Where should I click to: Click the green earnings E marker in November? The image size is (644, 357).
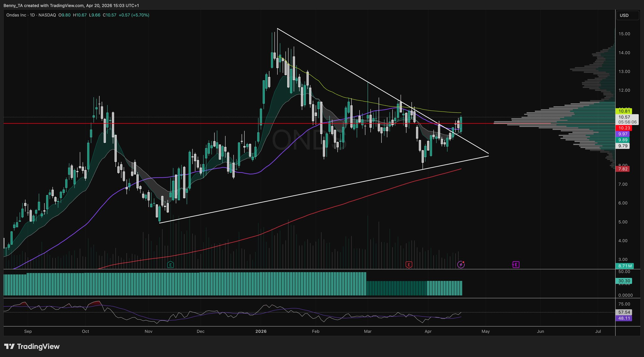coord(170,265)
